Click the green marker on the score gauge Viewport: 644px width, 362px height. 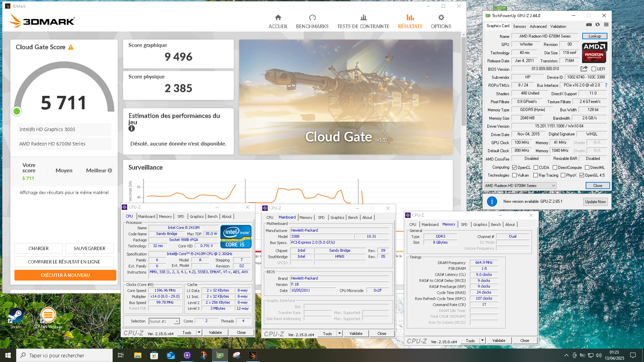pos(16,111)
